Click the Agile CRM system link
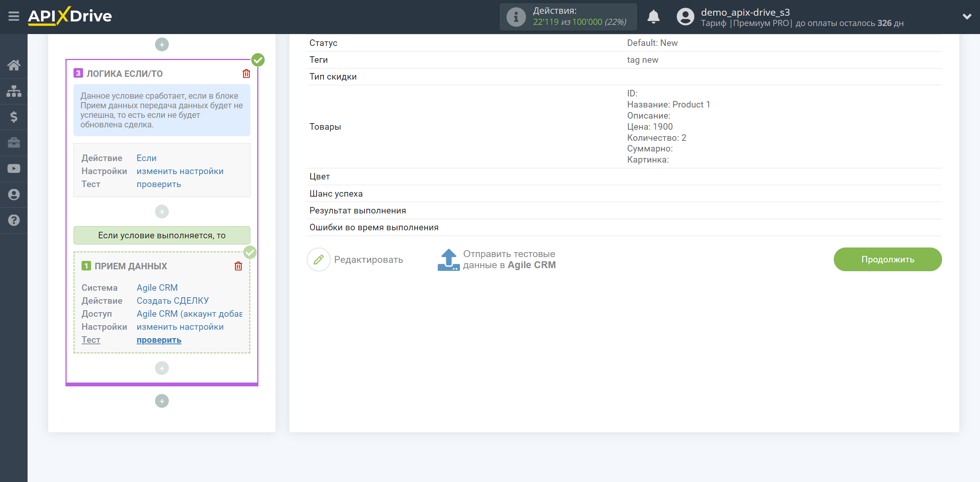The image size is (980, 482). pyautogui.click(x=157, y=288)
